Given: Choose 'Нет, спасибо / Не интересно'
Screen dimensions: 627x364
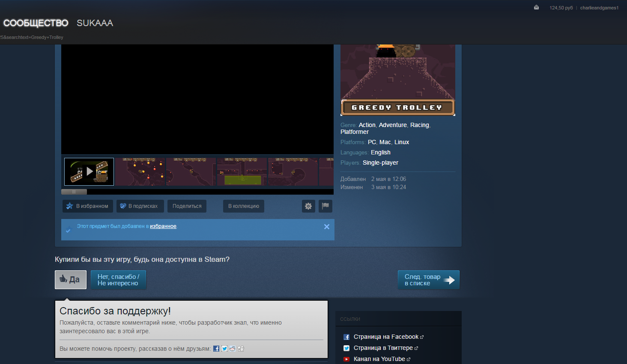Looking at the screenshot, I should click(119, 280).
